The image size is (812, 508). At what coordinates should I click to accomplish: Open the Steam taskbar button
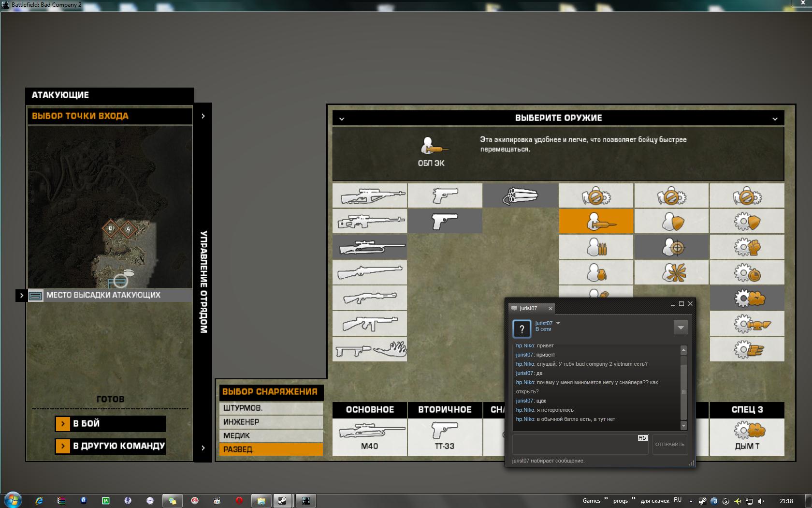[x=282, y=501]
